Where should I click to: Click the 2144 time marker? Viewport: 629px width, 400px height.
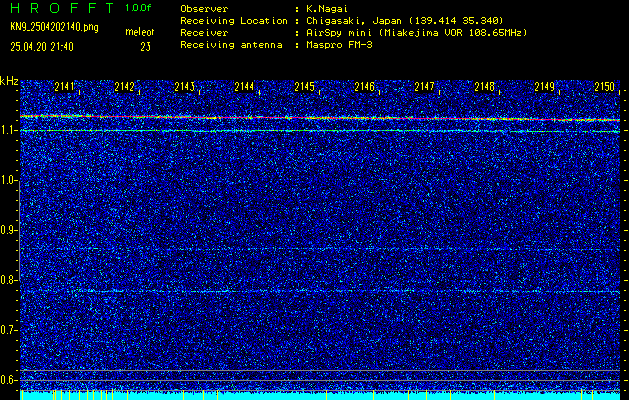pyautogui.click(x=244, y=87)
